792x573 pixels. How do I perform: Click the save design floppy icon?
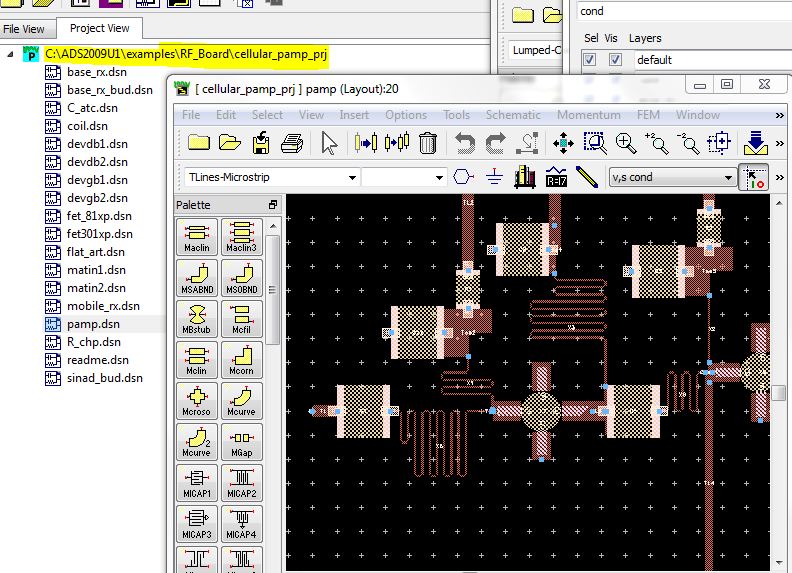pos(261,144)
